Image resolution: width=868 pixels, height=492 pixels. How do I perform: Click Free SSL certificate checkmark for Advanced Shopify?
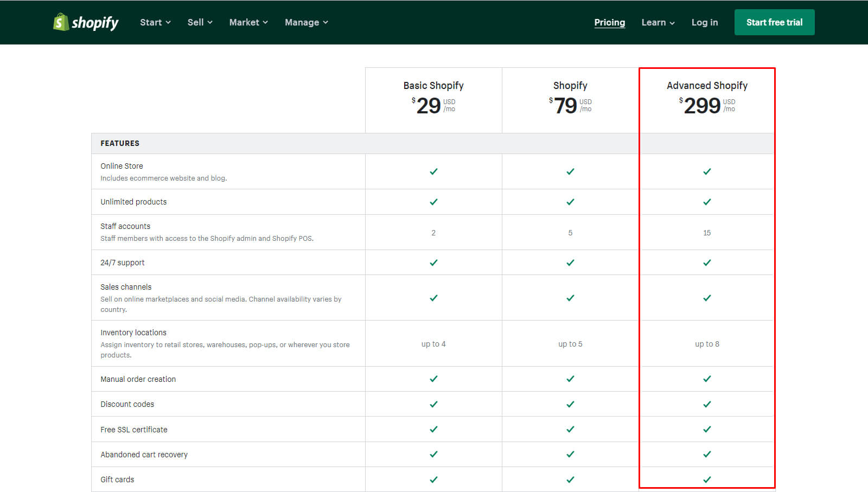pos(707,429)
